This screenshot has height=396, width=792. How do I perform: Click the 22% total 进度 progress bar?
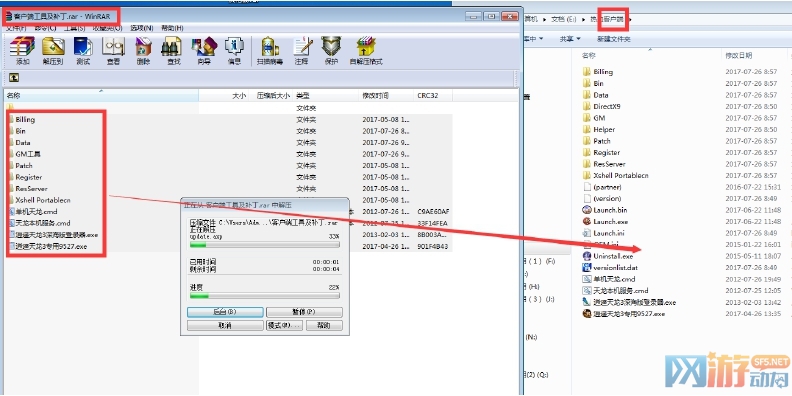pos(264,295)
